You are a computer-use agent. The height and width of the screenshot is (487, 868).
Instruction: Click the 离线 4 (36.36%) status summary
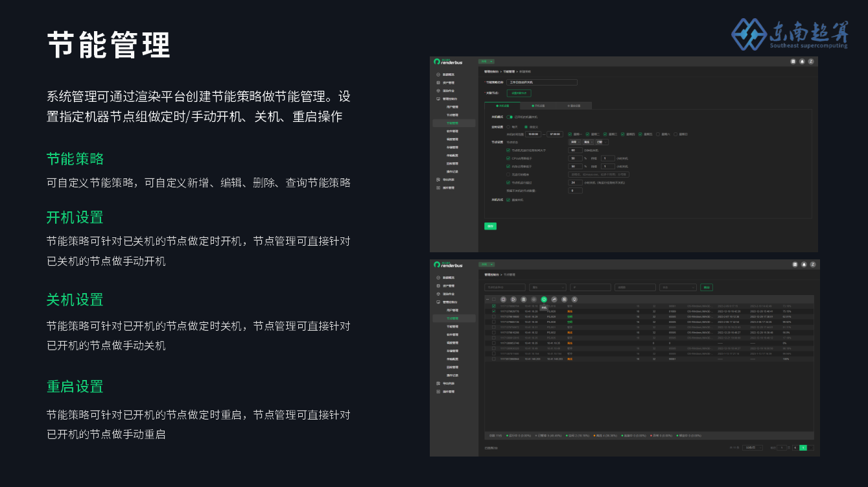(605, 435)
